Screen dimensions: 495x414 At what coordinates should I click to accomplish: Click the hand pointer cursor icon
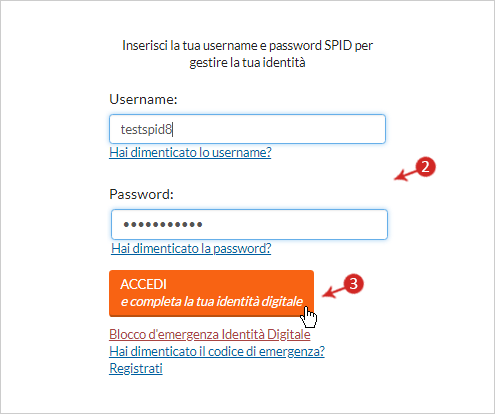(309, 317)
